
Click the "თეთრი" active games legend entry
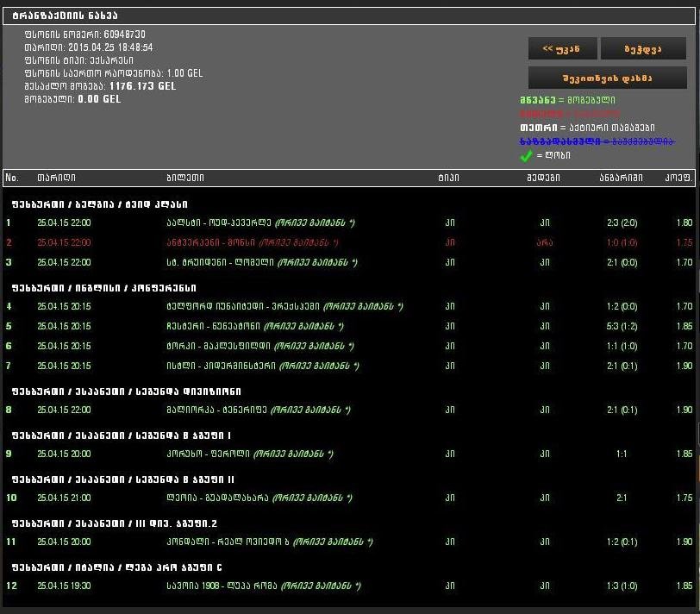tap(587, 128)
